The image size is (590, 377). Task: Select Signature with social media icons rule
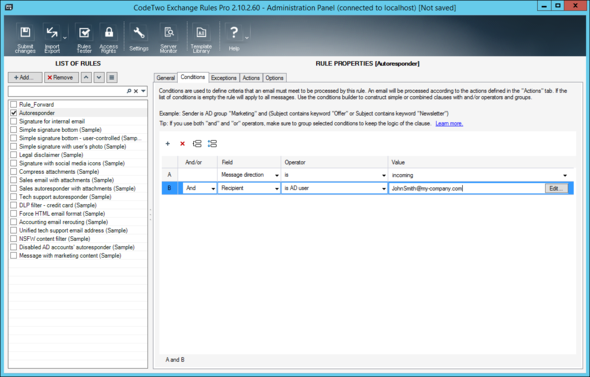coord(72,163)
